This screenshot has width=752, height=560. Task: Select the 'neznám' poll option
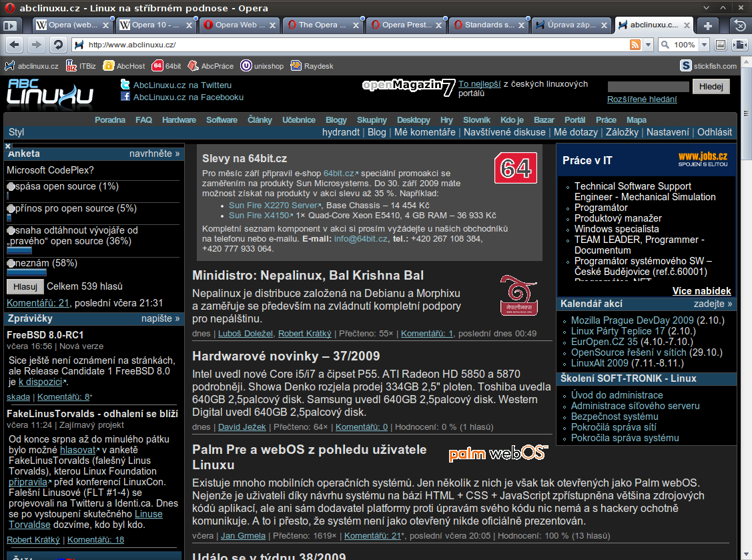click(11, 264)
